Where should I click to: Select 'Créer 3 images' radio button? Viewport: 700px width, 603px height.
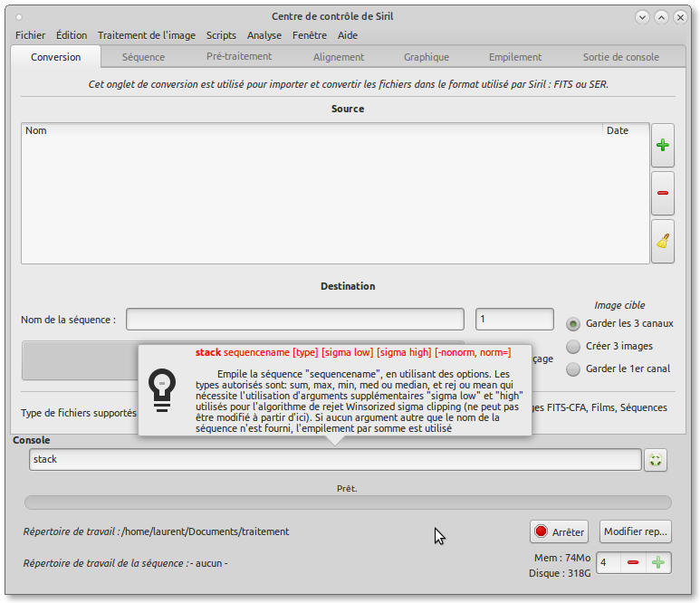click(x=573, y=346)
